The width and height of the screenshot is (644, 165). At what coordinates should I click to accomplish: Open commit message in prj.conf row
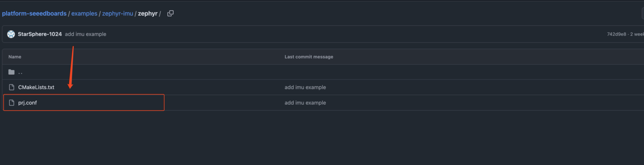coord(305,103)
